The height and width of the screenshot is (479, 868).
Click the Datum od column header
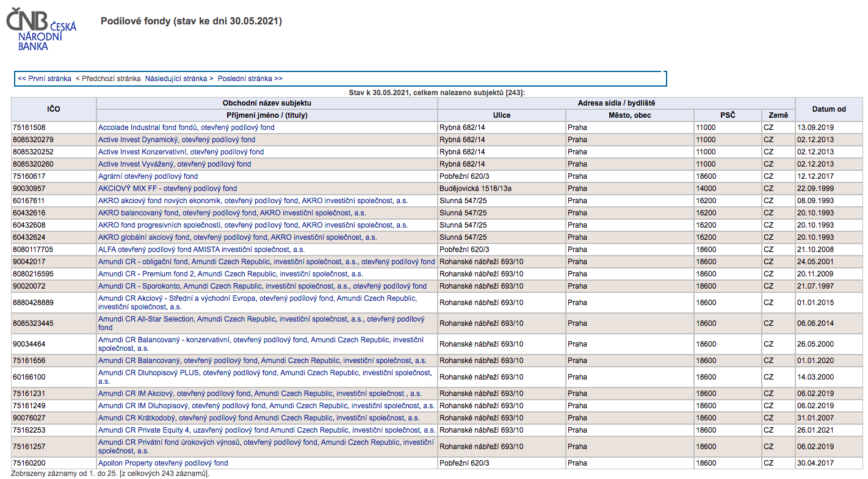(828, 109)
